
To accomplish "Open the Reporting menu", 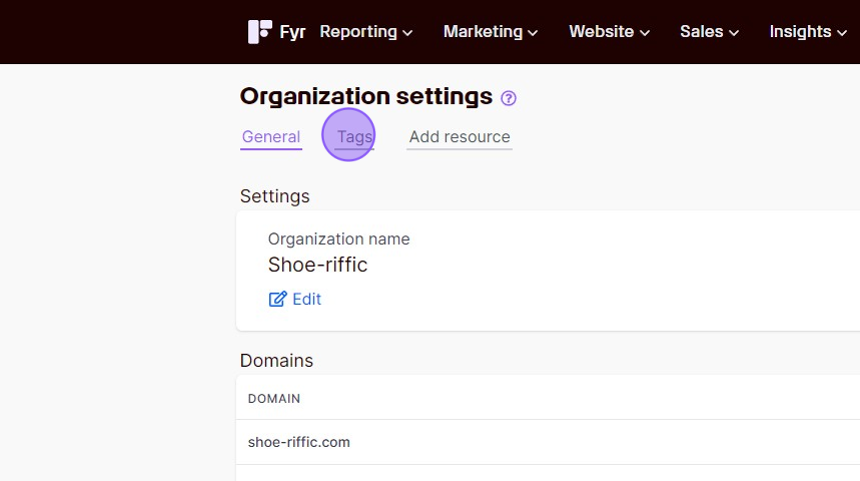I will pos(366,32).
